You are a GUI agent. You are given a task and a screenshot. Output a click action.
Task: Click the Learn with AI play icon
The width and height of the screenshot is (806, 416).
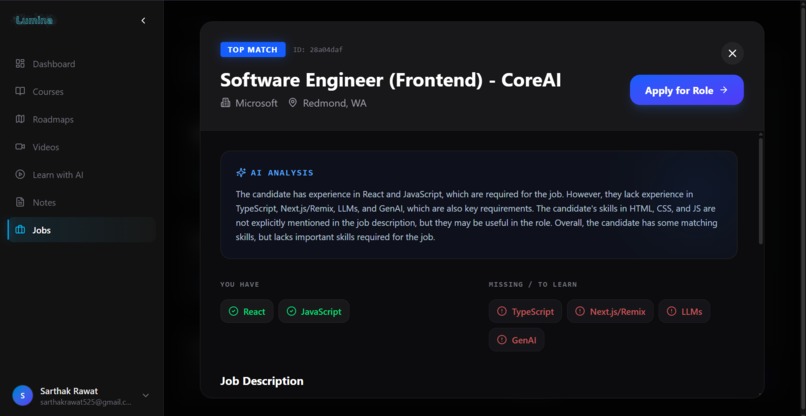pos(20,175)
